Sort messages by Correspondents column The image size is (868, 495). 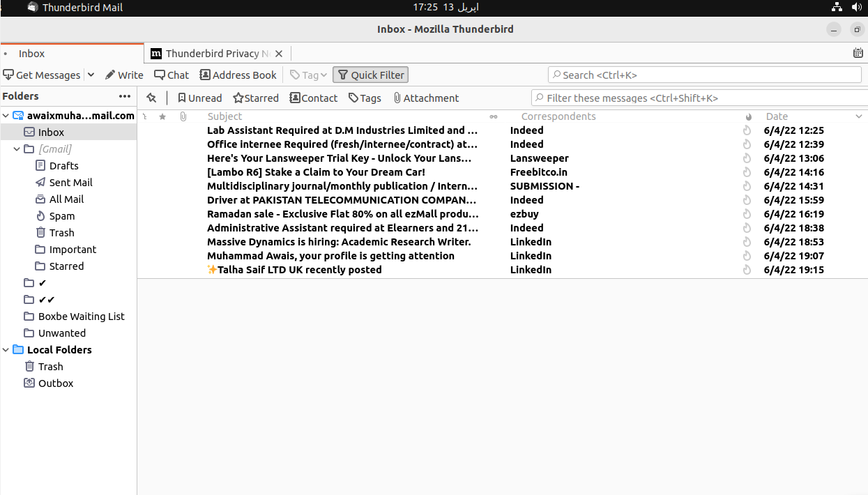click(558, 116)
